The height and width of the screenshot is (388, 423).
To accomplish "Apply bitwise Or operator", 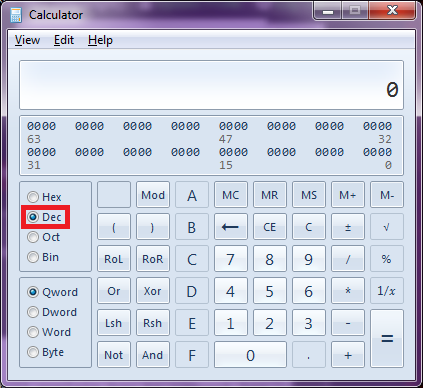I will tap(114, 291).
